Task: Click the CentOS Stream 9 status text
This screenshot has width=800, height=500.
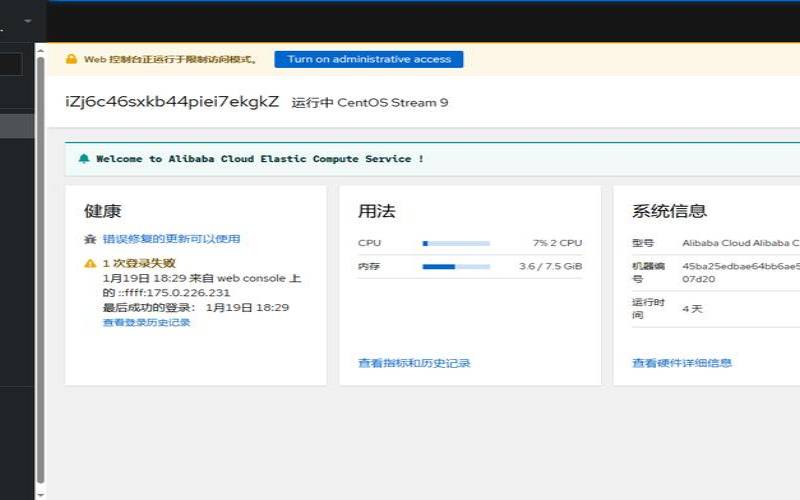Action: tap(370, 103)
